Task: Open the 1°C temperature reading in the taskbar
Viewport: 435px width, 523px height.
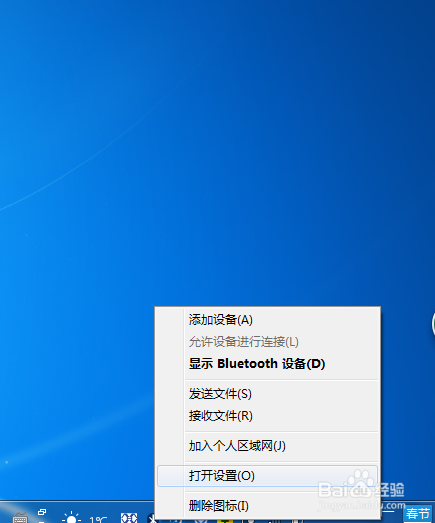Action: point(98,519)
